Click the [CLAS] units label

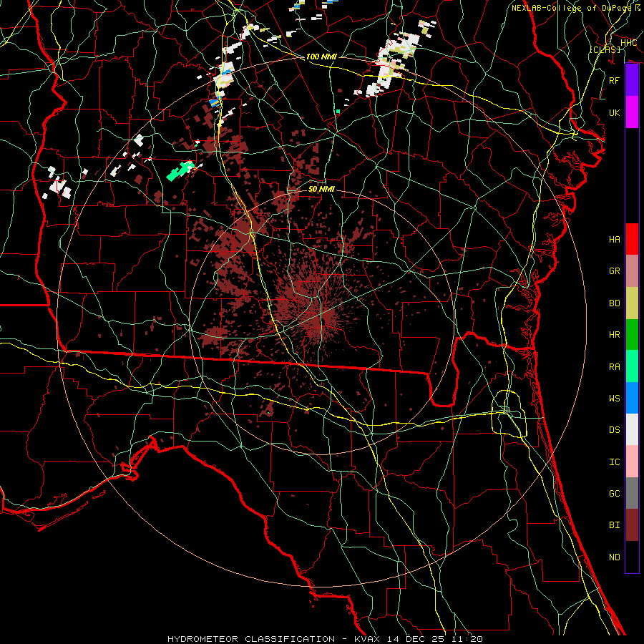point(605,49)
